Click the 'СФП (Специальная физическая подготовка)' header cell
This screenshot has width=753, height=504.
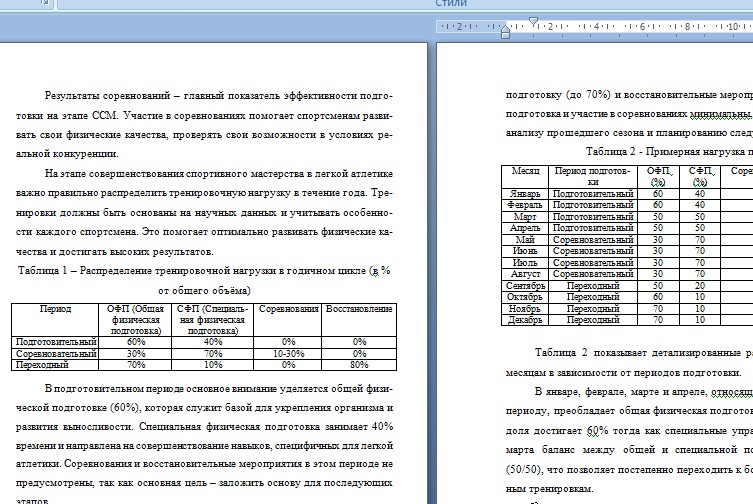click(212, 320)
